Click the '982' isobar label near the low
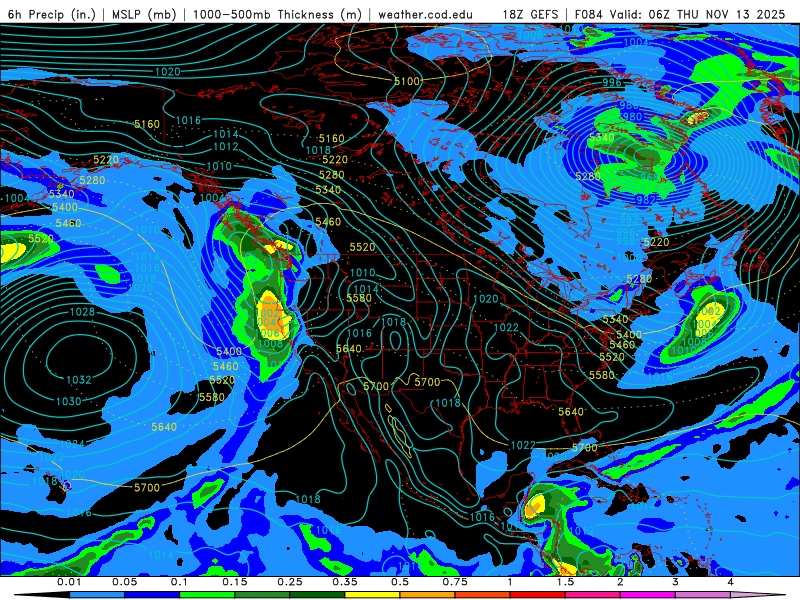The height and width of the screenshot is (600, 800). [645, 200]
